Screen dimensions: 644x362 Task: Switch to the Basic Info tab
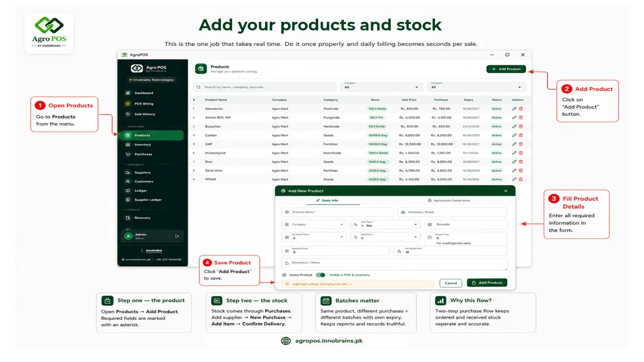327,200
